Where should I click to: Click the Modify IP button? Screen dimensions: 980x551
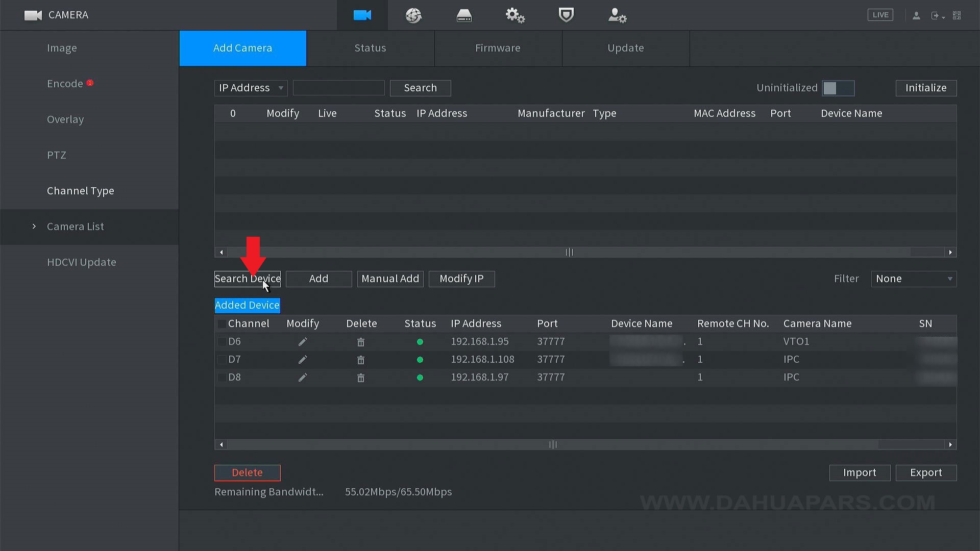461,279
